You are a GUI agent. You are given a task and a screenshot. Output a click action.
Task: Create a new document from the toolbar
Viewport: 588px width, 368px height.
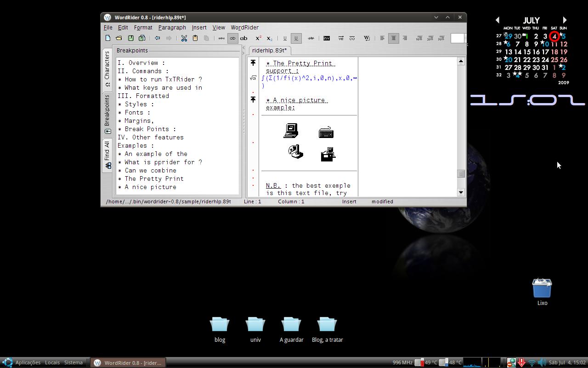(108, 38)
